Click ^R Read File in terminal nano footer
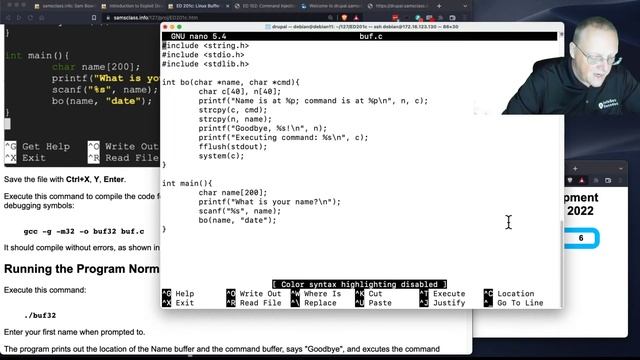The height and width of the screenshot is (360, 640). click(x=254, y=303)
